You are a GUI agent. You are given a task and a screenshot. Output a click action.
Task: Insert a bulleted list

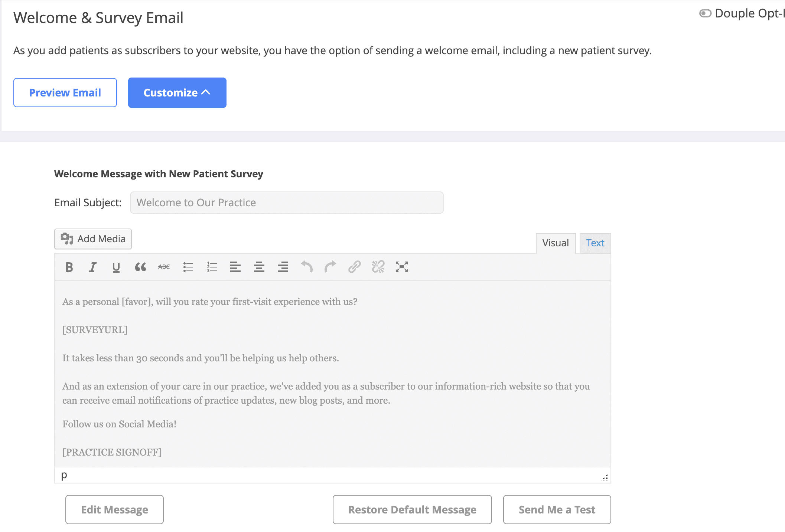click(x=188, y=267)
